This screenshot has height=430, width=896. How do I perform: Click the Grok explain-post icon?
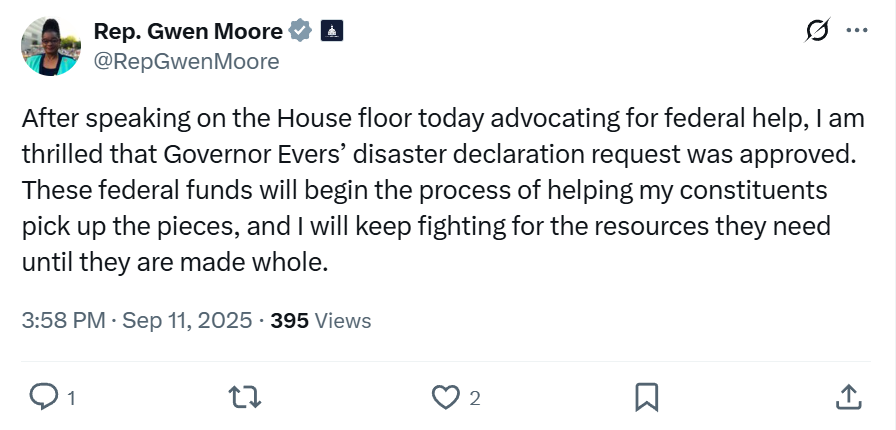click(x=817, y=30)
